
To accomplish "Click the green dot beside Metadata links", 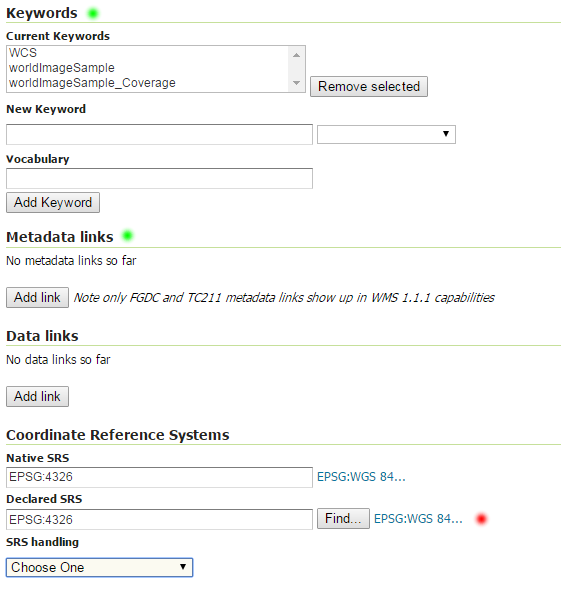I will tap(128, 236).
